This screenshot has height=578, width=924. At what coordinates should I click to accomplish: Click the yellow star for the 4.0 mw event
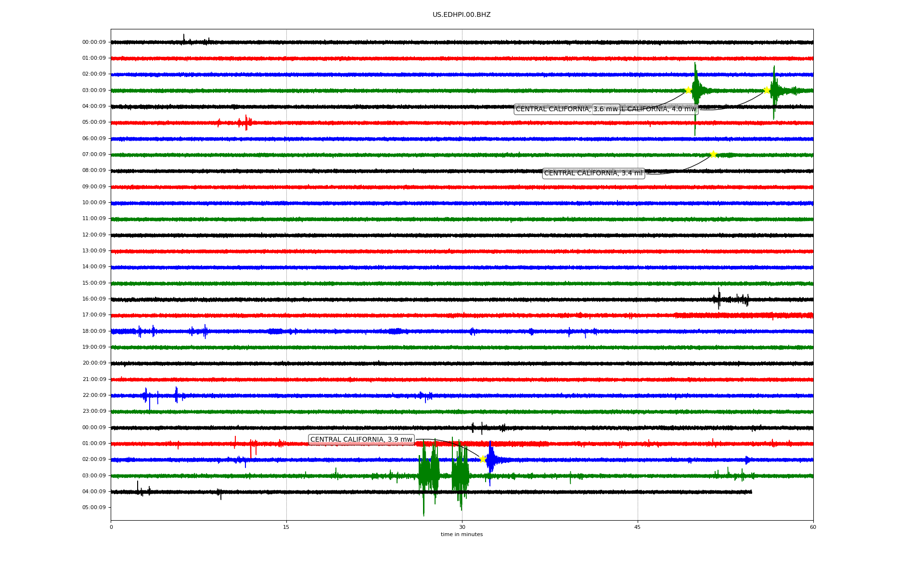click(767, 90)
